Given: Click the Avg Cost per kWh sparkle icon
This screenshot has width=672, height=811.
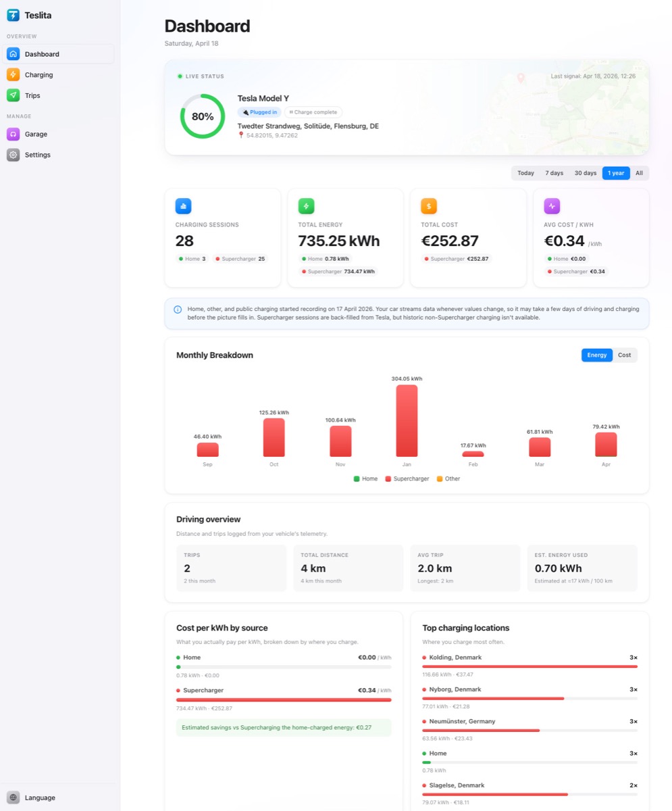Looking at the screenshot, I should click(552, 205).
